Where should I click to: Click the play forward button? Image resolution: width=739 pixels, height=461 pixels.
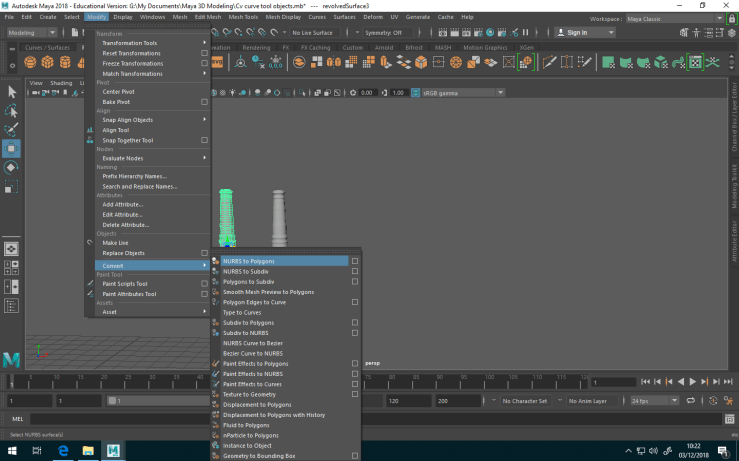click(695, 381)
